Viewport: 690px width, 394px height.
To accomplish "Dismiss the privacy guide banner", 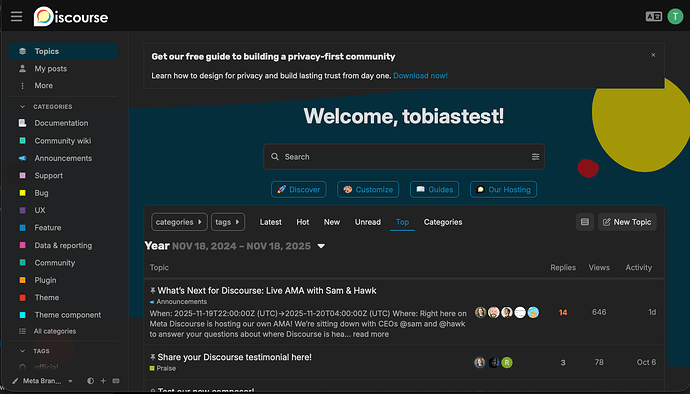I will (653, 55).
